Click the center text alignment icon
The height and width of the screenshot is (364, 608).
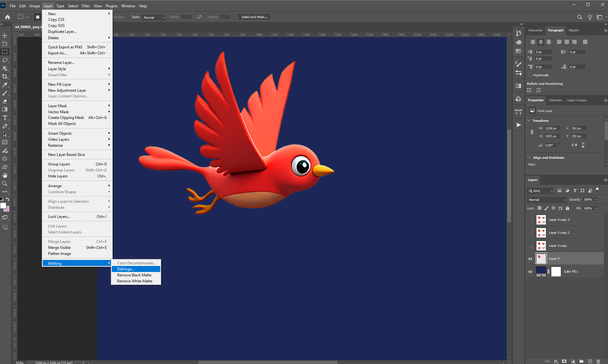click(x=541, y=42)
